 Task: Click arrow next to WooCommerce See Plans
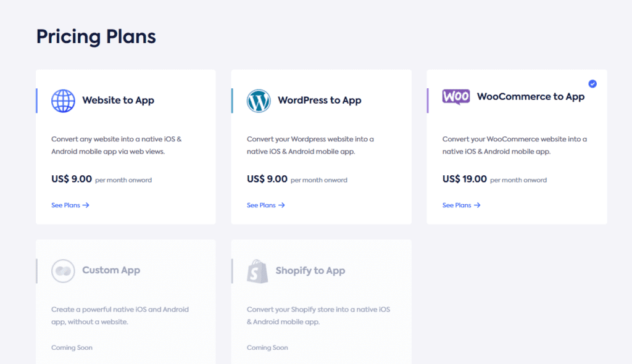[x=477, y=205]
